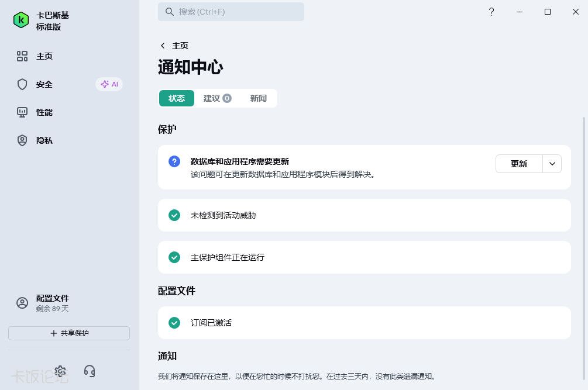The height and width of the screenshot is (390, 588).
Task: Click the 订阅已激活 status text
Action: click(x=211, y=323)
